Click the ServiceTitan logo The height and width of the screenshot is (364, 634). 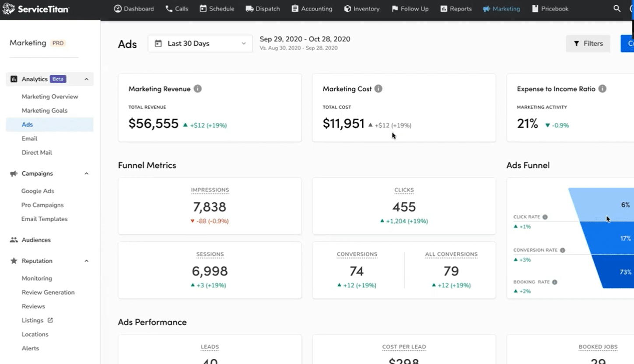[x=36, y=9]
